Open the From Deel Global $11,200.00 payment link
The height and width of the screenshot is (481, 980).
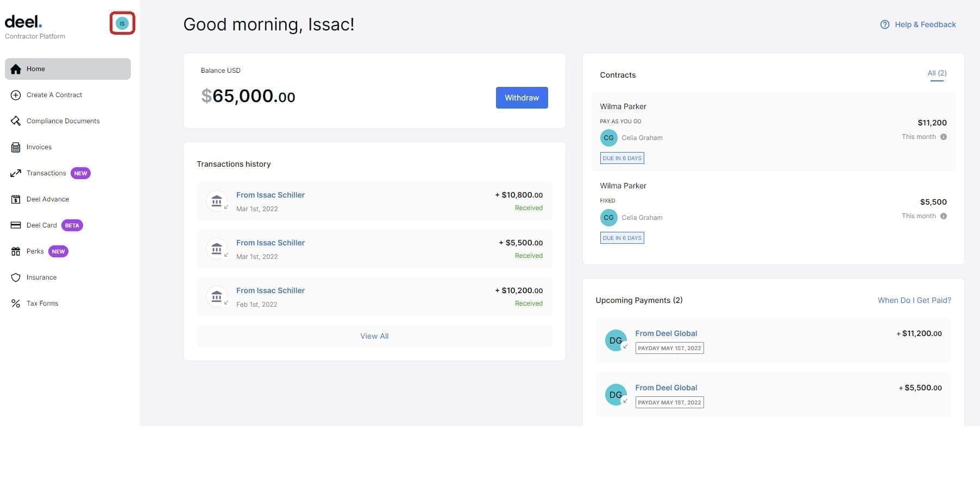666,333
